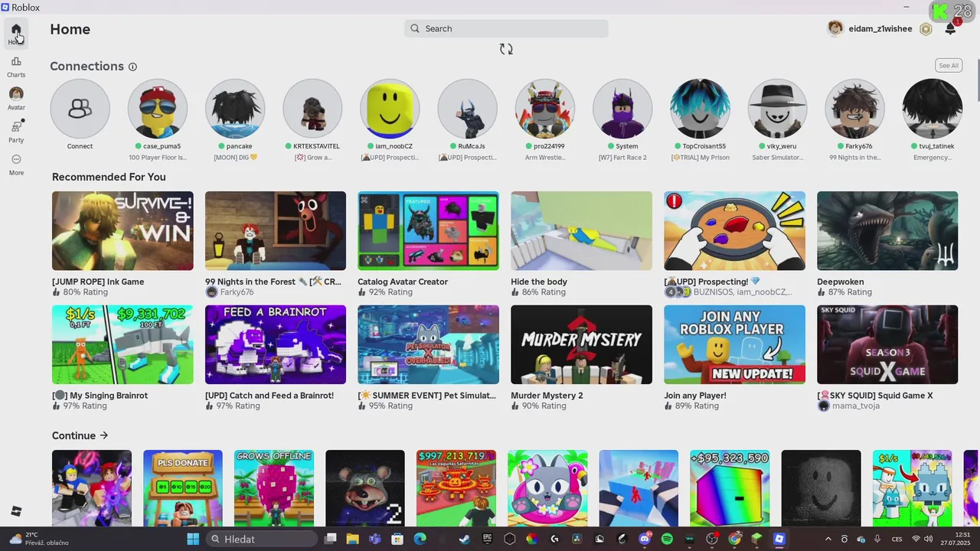The height and width of the screenshot is (551, 980).
Task: Open the pink flamingo-float cat game thumbnail
Action: click(547, 488)
